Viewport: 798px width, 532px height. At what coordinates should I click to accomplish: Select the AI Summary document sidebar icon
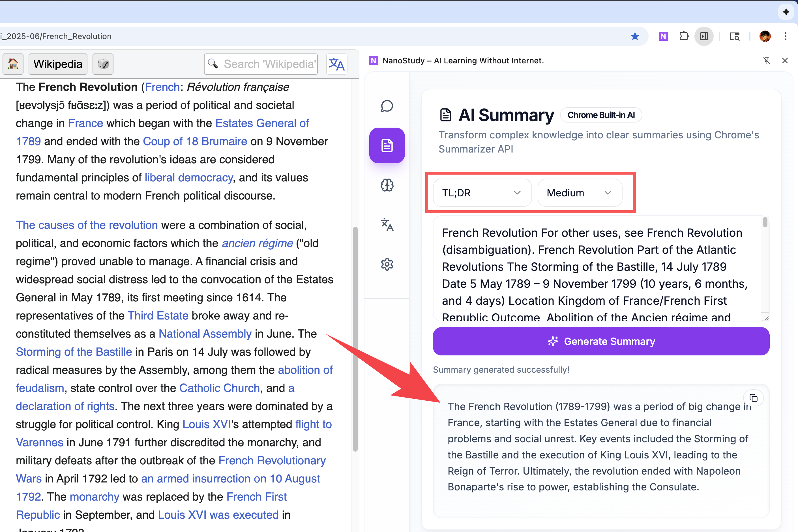click(387, 145)
